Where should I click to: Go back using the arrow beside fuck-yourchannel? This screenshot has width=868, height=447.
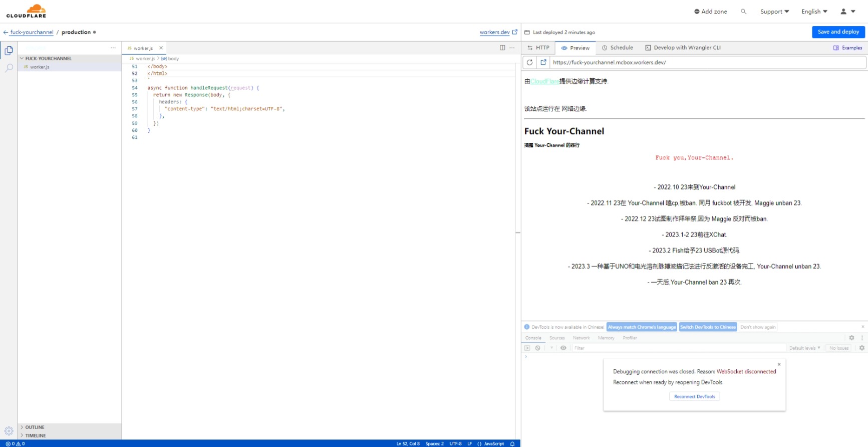(x=6, y=32)
